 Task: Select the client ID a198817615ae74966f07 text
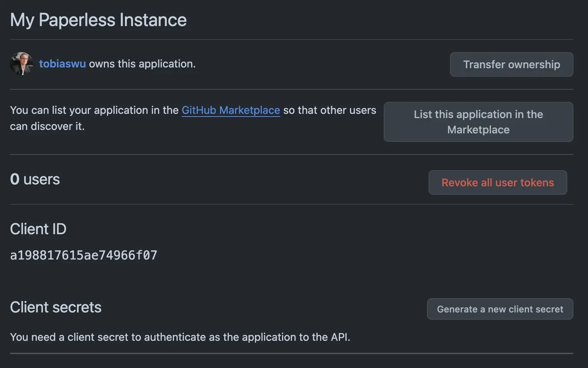pos(84,255)
